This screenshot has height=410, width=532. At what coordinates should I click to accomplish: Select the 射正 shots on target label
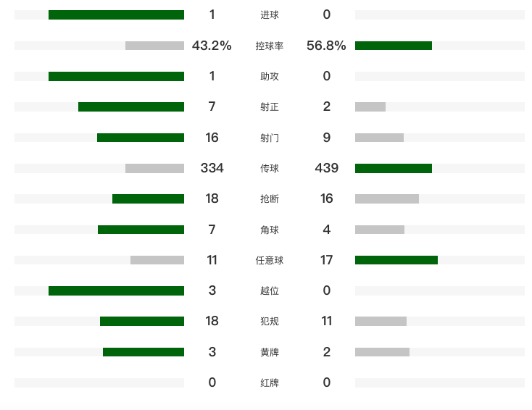269,107
